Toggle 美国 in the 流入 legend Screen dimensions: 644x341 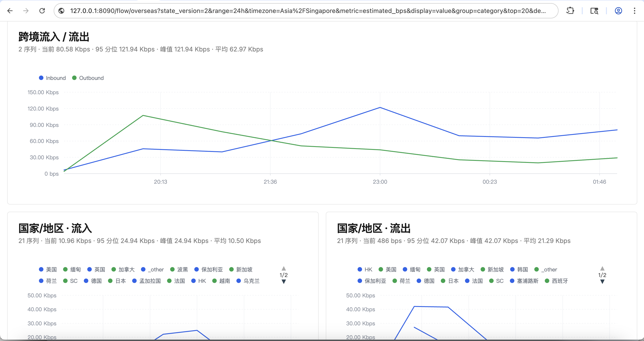(x=48, y=269)
